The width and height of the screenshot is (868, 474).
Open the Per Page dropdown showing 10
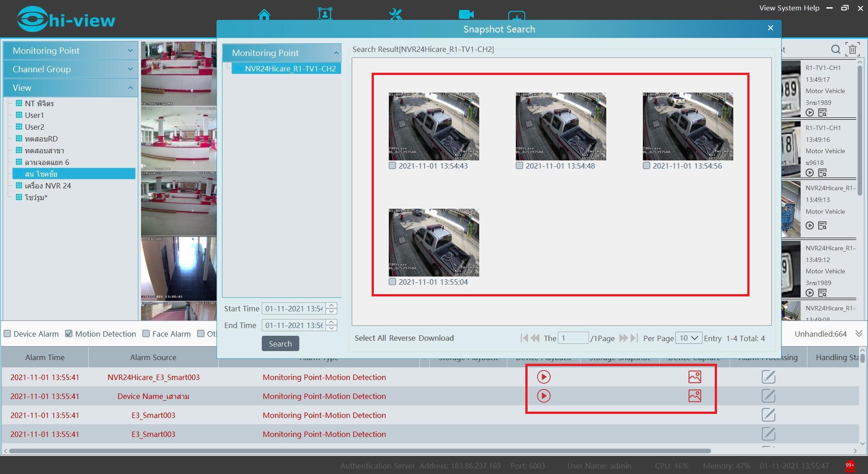(x=689, y=338)
